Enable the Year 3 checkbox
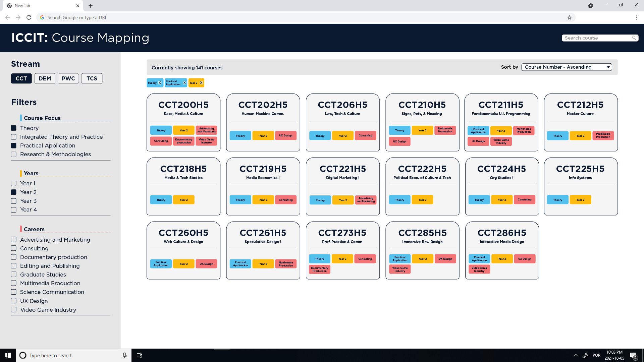Image resolution: width=644 pixels, height=362 pixels. tap(14, 201)
